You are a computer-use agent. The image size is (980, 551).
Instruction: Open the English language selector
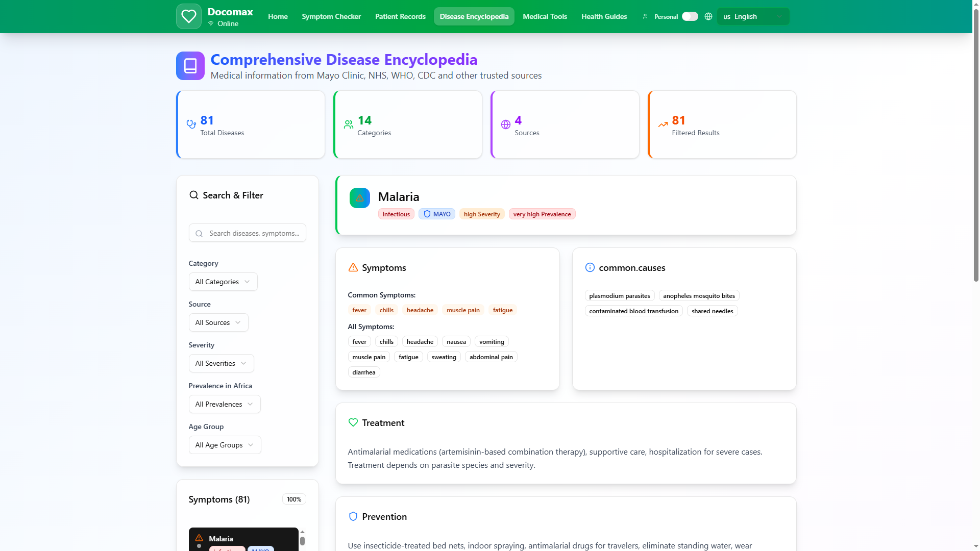click(x=753, y=16)
